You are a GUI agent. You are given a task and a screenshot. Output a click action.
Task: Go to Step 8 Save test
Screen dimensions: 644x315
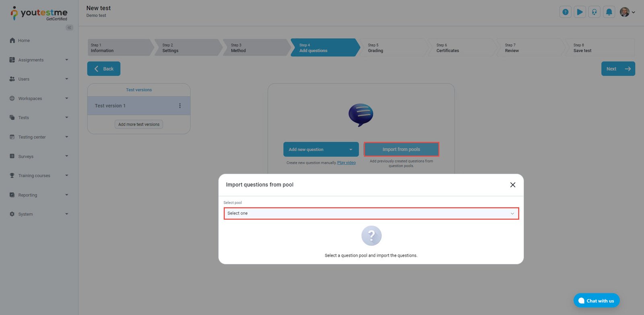601,48
